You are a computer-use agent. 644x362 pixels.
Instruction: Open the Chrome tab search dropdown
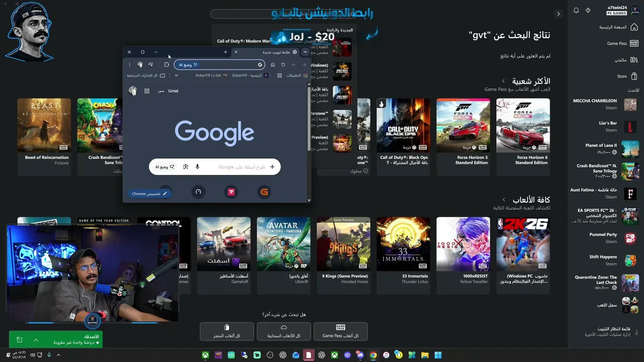(x=305, y=52)
